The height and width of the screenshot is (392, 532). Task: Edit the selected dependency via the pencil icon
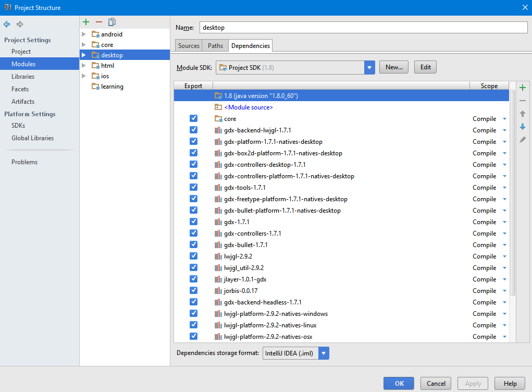[523, 139]
